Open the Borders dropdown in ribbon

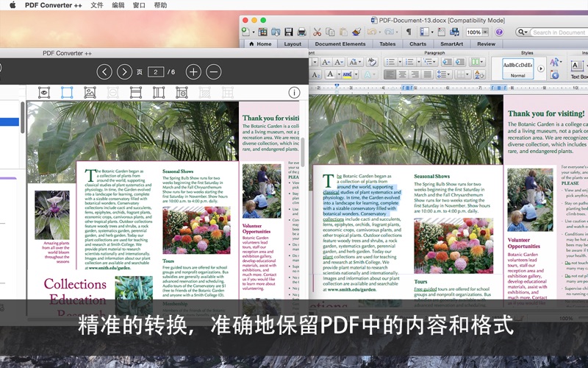tap(462, 74)
